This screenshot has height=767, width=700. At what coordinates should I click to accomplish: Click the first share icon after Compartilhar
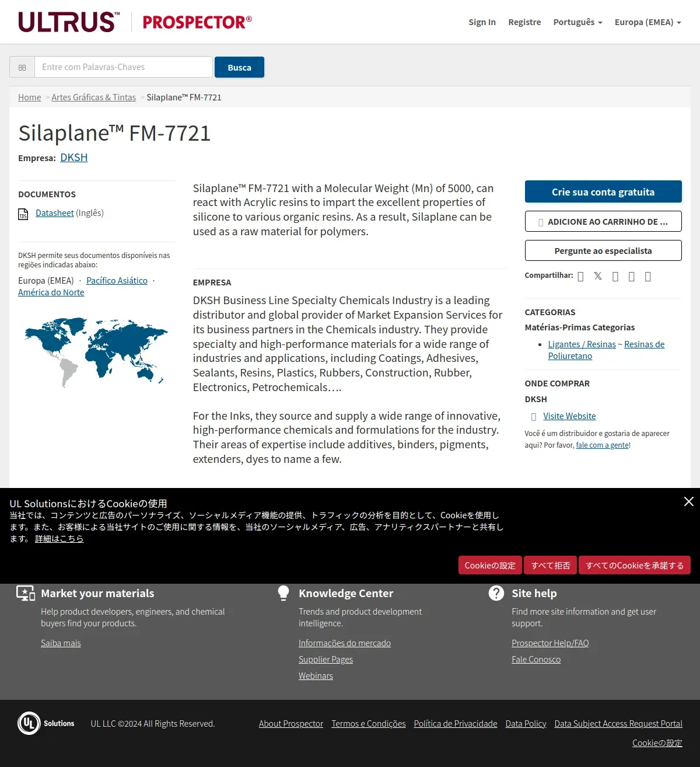click(580, 277)
